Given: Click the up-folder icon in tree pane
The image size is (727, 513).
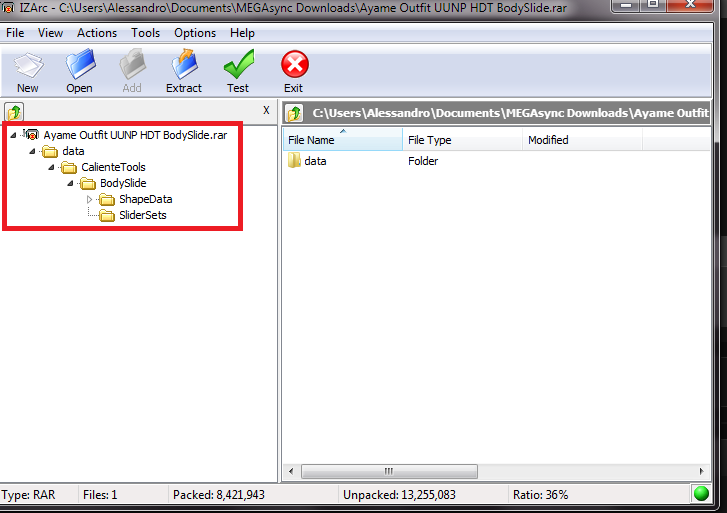Looking at the screenshot, I should [14, 112].
